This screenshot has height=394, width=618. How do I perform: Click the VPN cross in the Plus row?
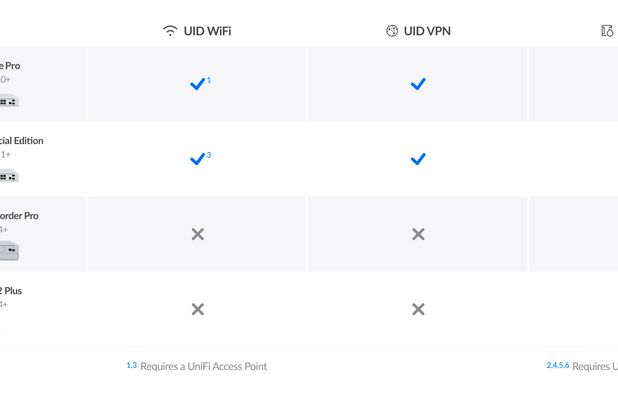point(418,309)
